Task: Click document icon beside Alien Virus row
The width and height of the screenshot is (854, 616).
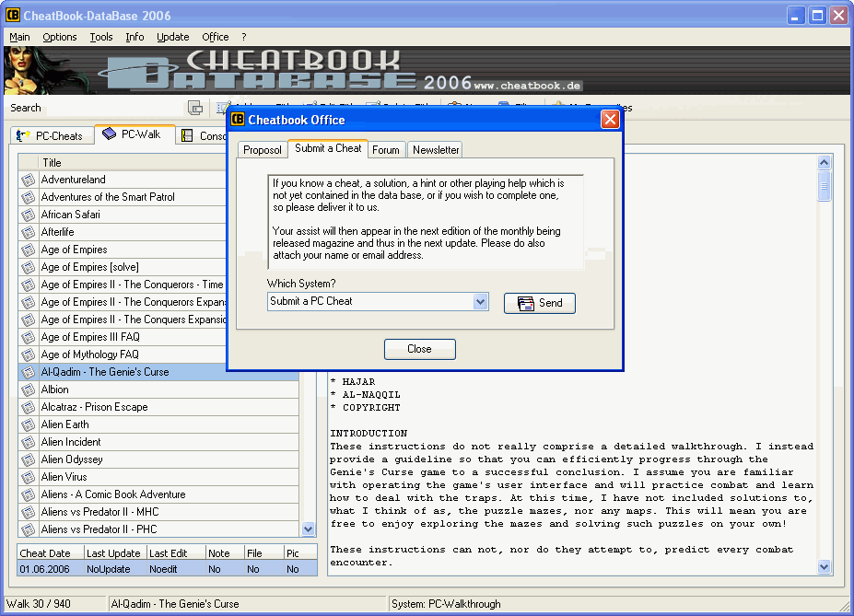Action: click(x=28, y=477)
